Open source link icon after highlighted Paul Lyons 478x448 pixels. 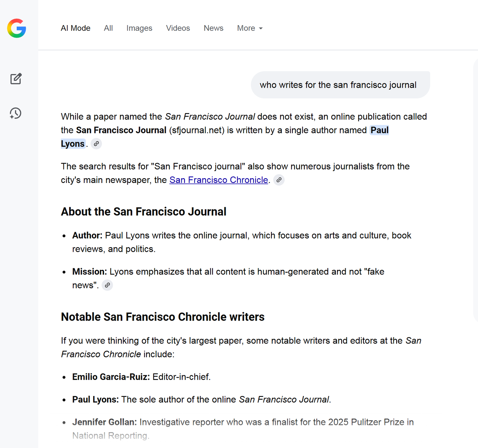coord(96,144)
